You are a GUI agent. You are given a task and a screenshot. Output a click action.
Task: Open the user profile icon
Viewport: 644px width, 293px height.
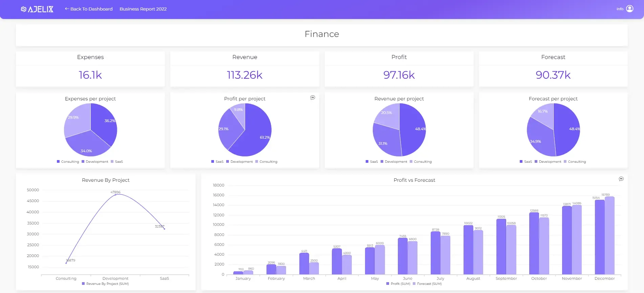tap(630, 9)
